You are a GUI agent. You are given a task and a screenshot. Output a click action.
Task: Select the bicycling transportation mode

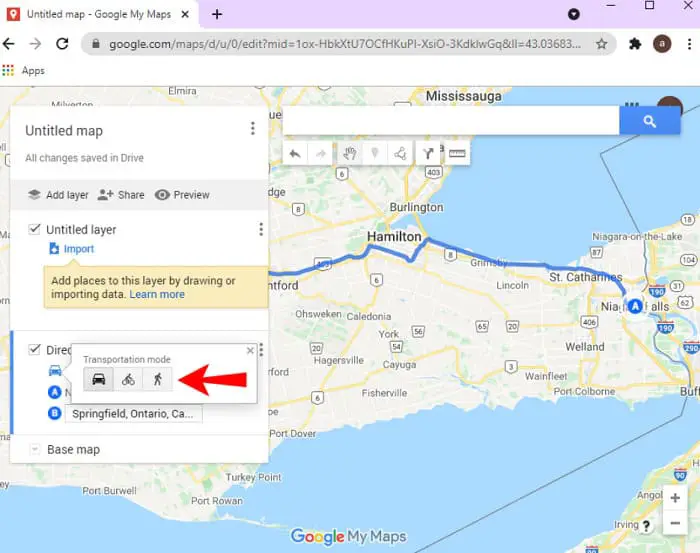click(128, 379)
